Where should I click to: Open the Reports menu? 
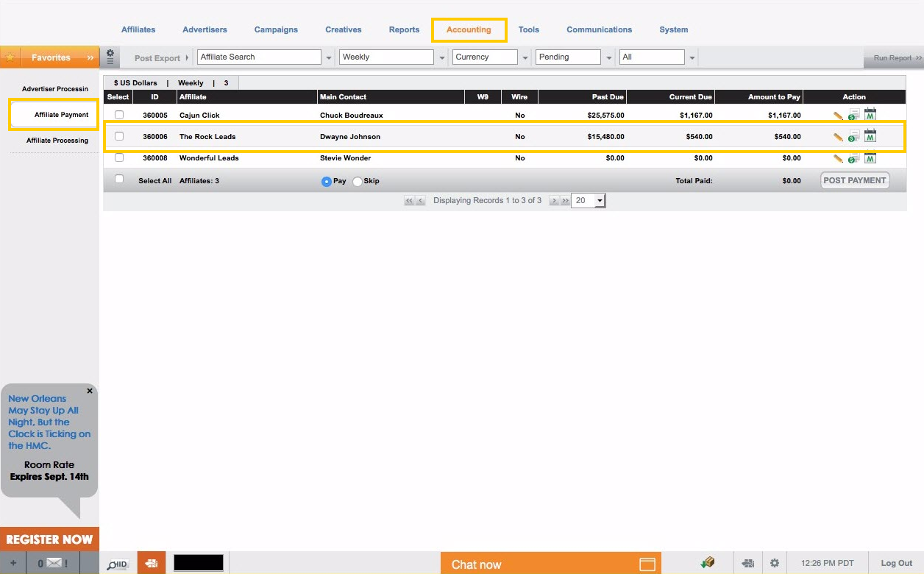[404, 29]
